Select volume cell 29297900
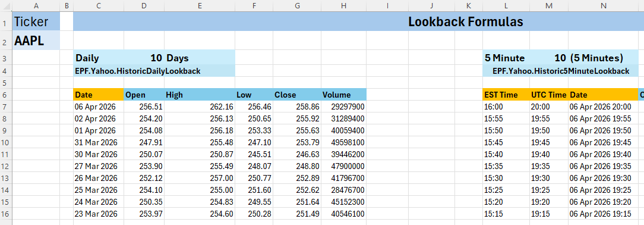This screenshot has width=644, height=225. [344, 107]
